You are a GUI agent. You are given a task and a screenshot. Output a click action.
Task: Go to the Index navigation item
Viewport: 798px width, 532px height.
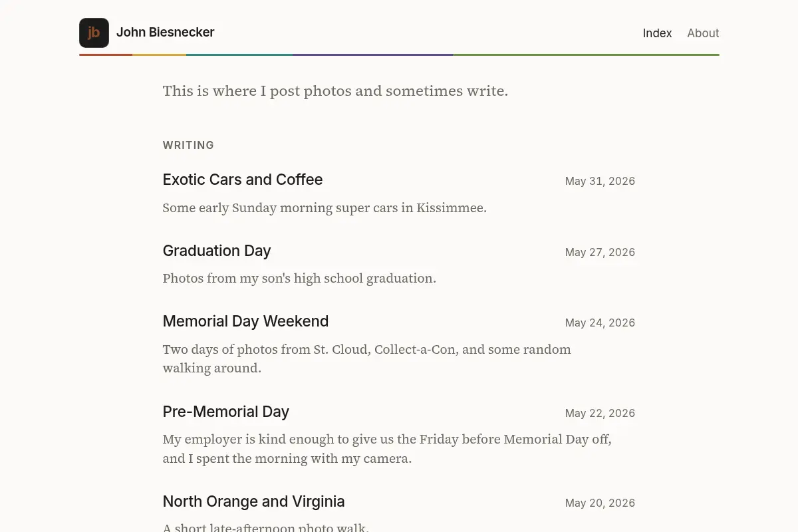coord(657,33)
